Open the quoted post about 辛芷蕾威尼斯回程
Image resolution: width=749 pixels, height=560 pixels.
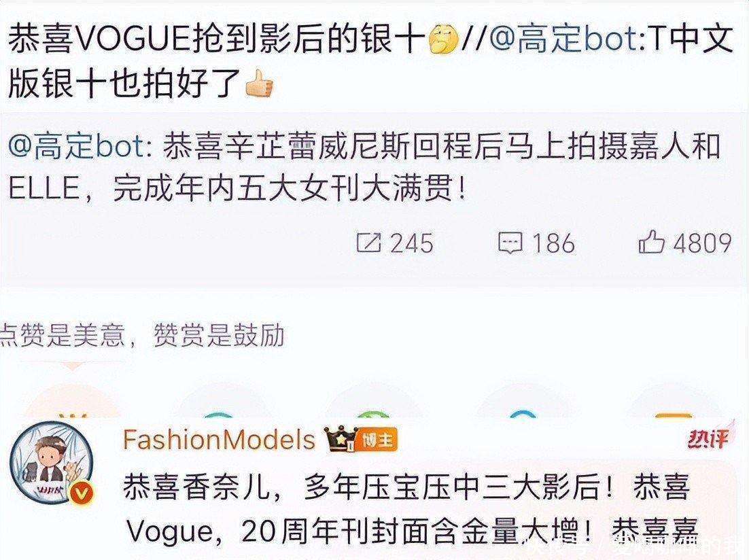click(374, 168)
